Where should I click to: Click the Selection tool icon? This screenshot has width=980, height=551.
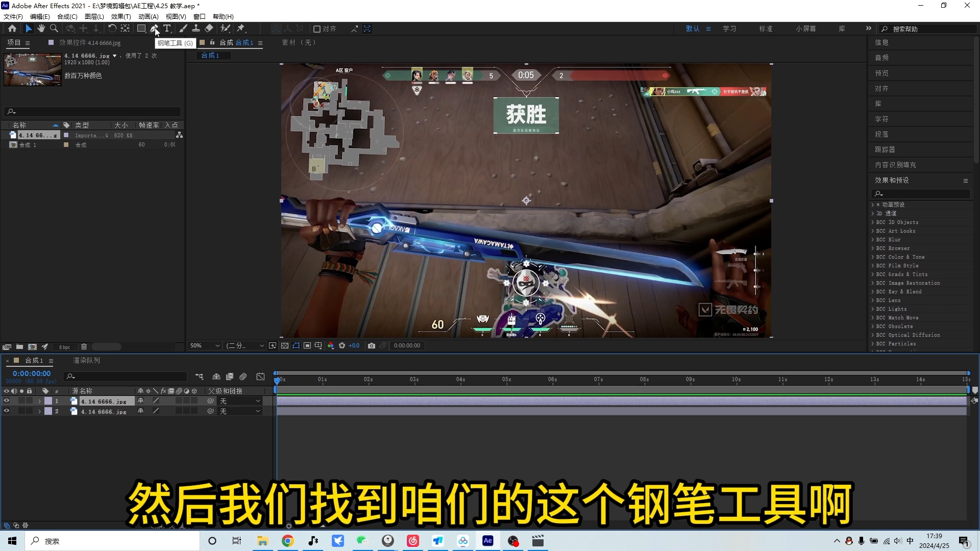click(27, 28)
